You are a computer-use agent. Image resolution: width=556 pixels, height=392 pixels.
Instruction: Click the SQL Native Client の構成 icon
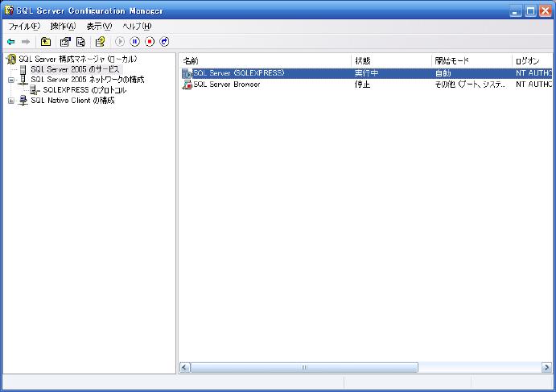(x=23, y=101)
